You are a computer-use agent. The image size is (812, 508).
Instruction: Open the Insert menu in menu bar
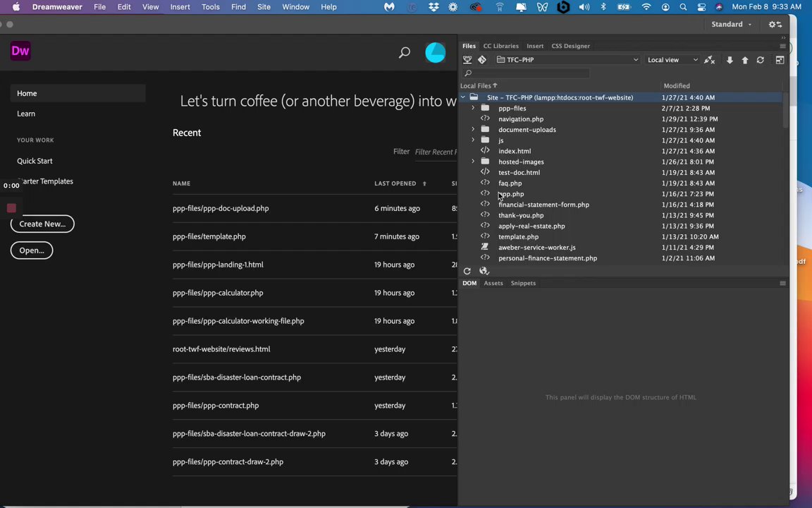tap(180, 7)
